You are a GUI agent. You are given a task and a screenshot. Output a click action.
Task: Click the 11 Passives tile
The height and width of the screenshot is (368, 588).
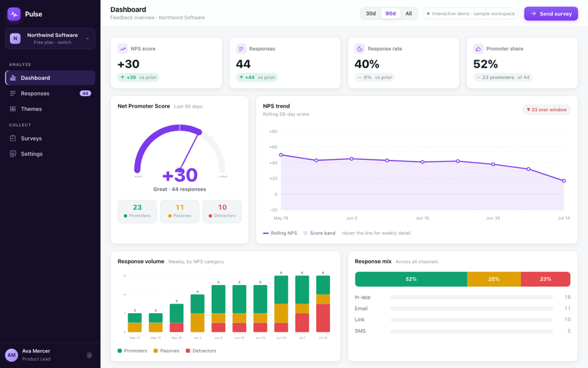click(180, 211)
